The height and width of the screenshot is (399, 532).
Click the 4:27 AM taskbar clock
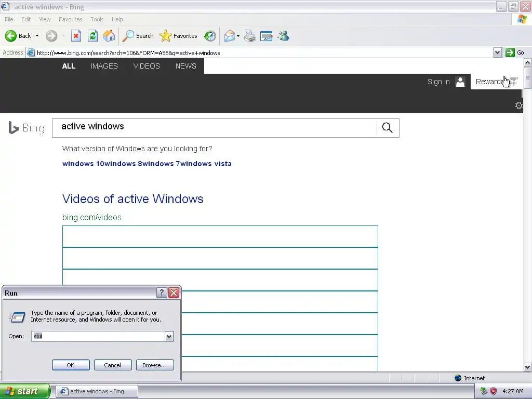(x=513, y=391)
